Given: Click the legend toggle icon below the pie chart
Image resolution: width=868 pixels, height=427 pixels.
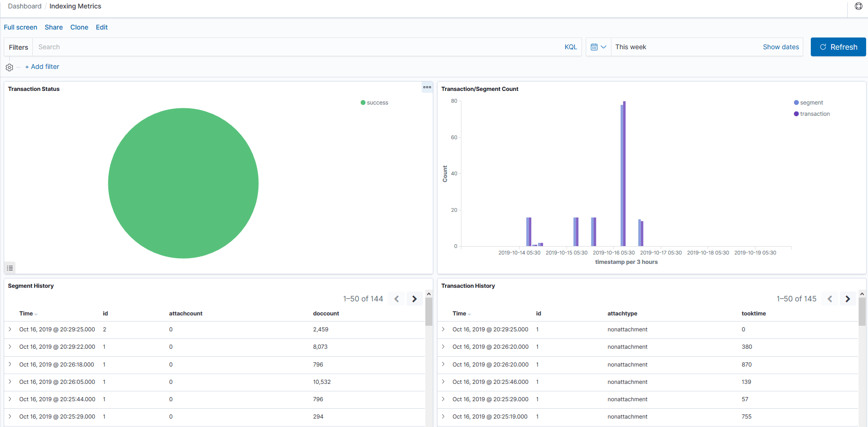Looking at the screenshot, I should 10,268.
